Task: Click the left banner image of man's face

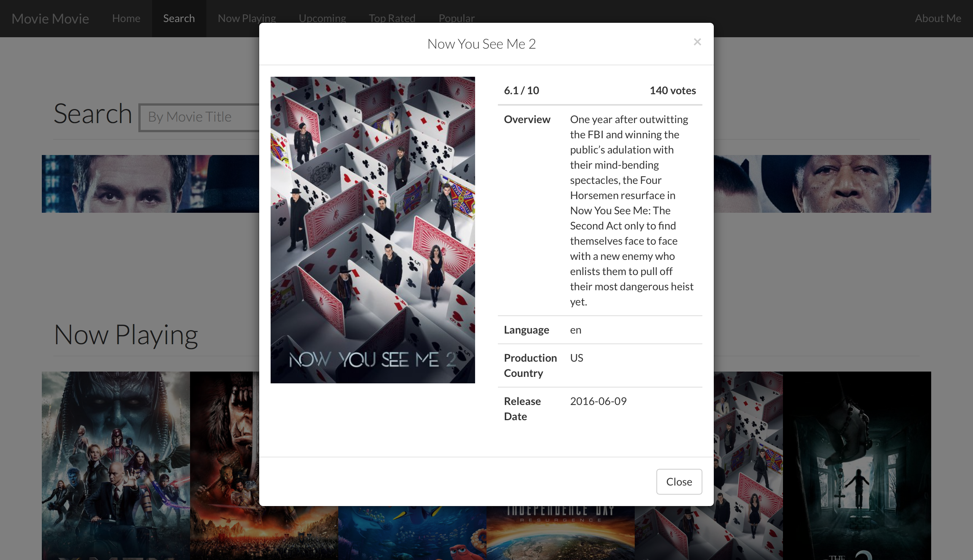Action: pyautogui.click(x=151, y=184)
